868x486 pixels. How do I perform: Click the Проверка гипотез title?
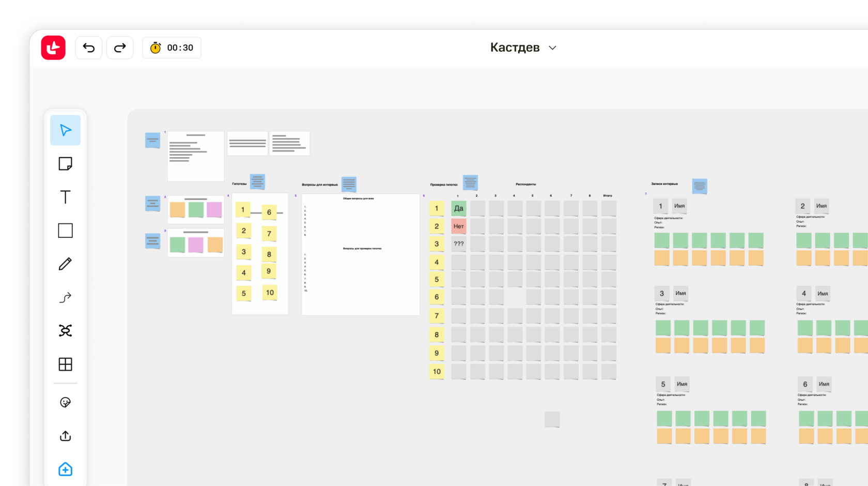(x=444, y=185)
